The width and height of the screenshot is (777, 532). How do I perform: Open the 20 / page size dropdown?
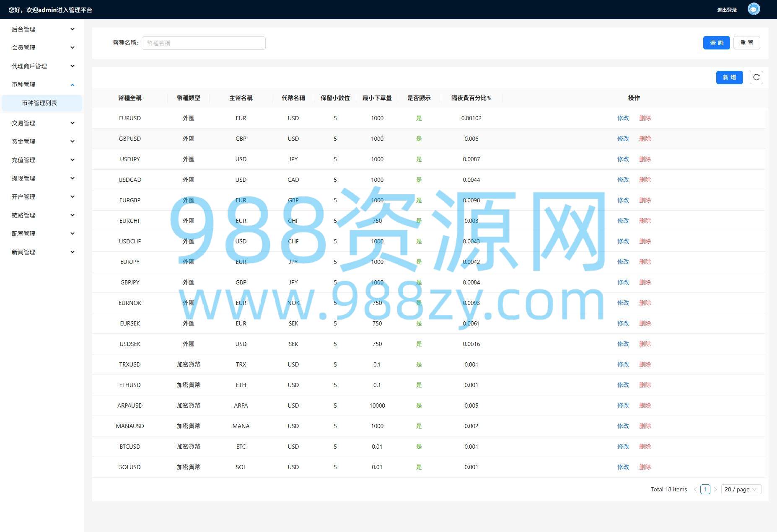(741, 489)
